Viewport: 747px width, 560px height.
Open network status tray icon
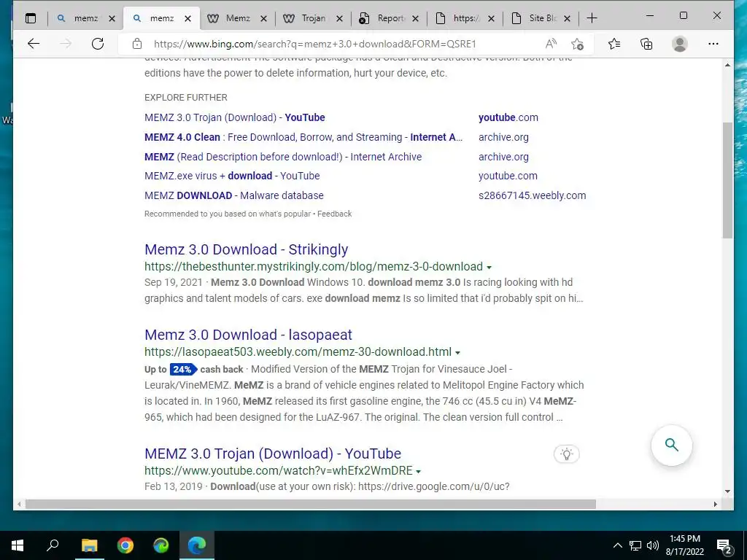click(635, 545)
